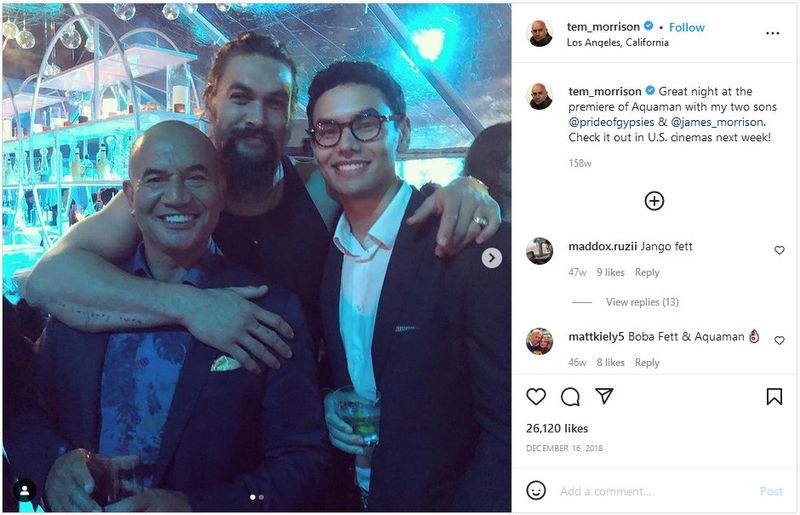Like mattkiely5's Boba Fett comment
The height and width of the screenshot is (515, 800).
[779, 340]
